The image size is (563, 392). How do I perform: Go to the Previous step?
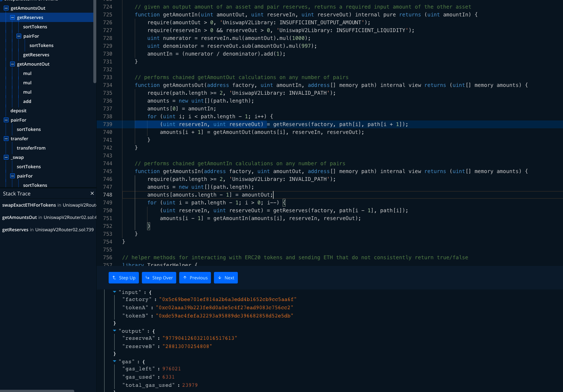(195, 278)
